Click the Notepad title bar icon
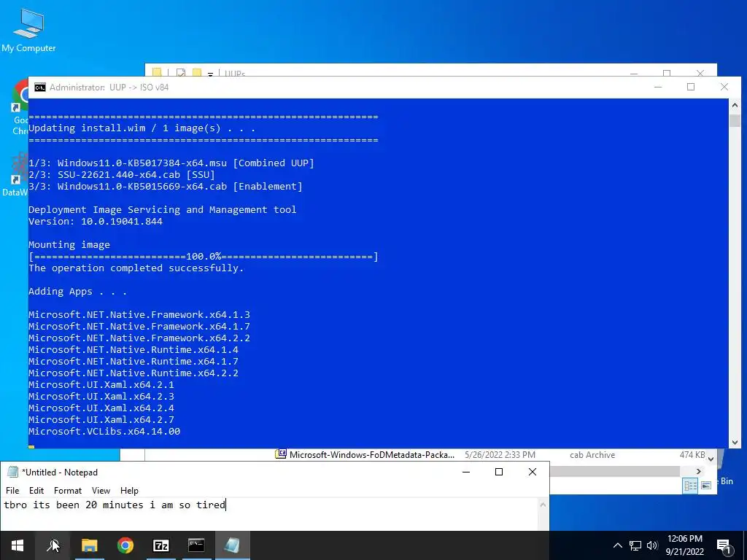Image resolution: width=747 pixels, height=560 pixels. click(x=13, y=472)
